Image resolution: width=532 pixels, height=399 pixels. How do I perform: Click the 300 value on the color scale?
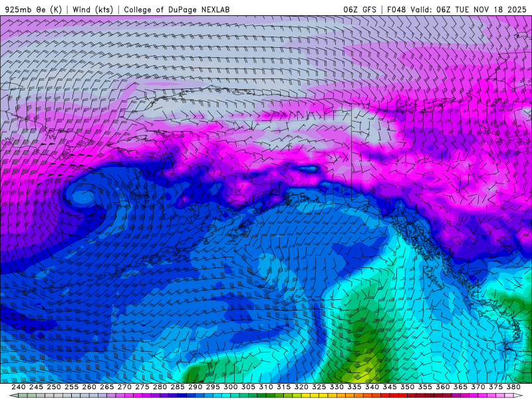tap(230, 387)
